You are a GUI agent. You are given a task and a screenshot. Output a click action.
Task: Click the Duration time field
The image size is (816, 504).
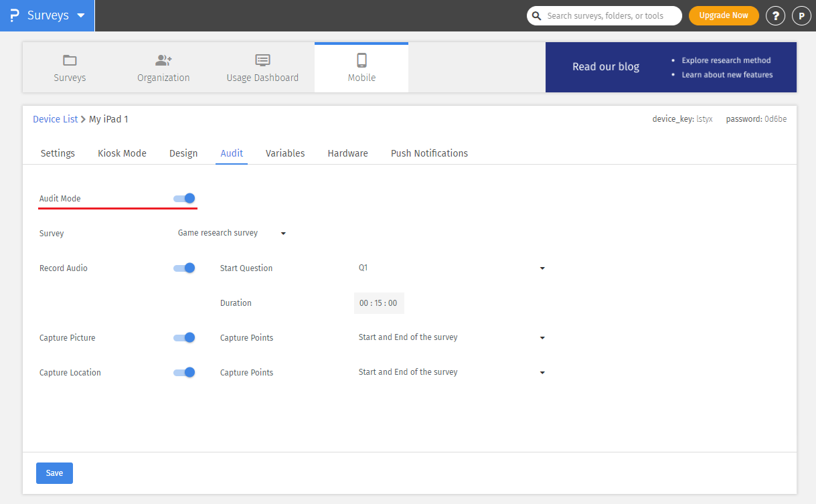pyautogui.click(x=378, y=303)
